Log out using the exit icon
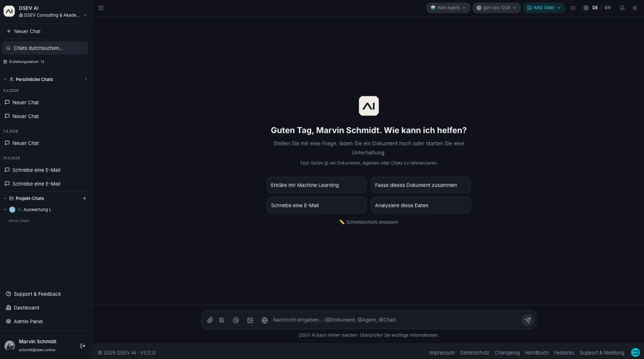Screen dimensions: 644x359 coord(83,346)
